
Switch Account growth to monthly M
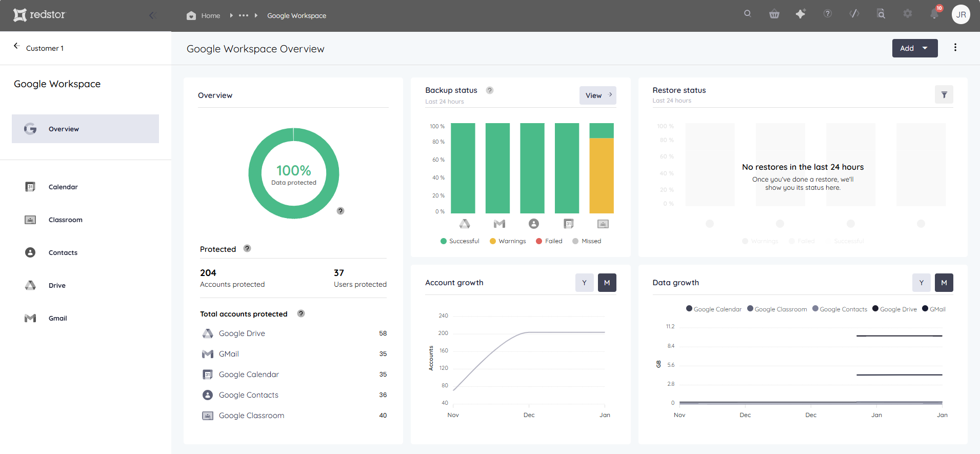coord(607,283)
